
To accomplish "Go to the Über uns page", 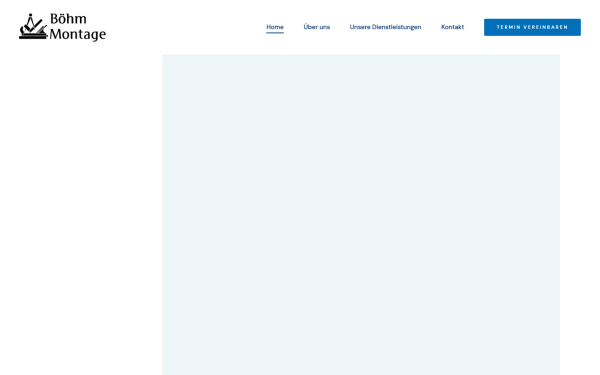I will tap(316, 27).
